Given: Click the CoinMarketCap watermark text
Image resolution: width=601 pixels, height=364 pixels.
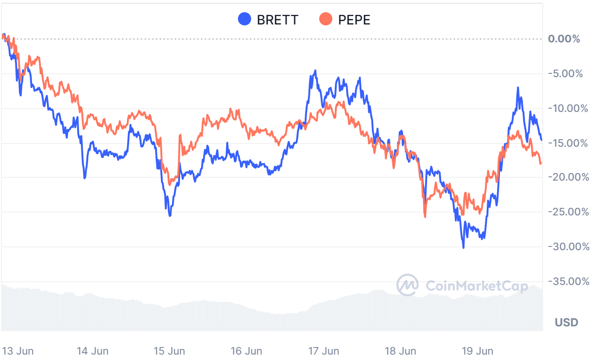Looking at the screenshot, I should pos(476,286).
